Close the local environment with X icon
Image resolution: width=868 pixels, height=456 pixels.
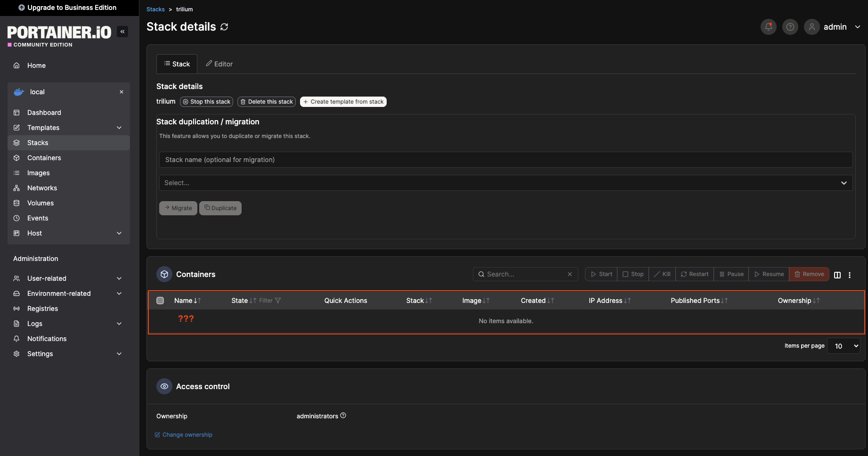pos(122,92)
